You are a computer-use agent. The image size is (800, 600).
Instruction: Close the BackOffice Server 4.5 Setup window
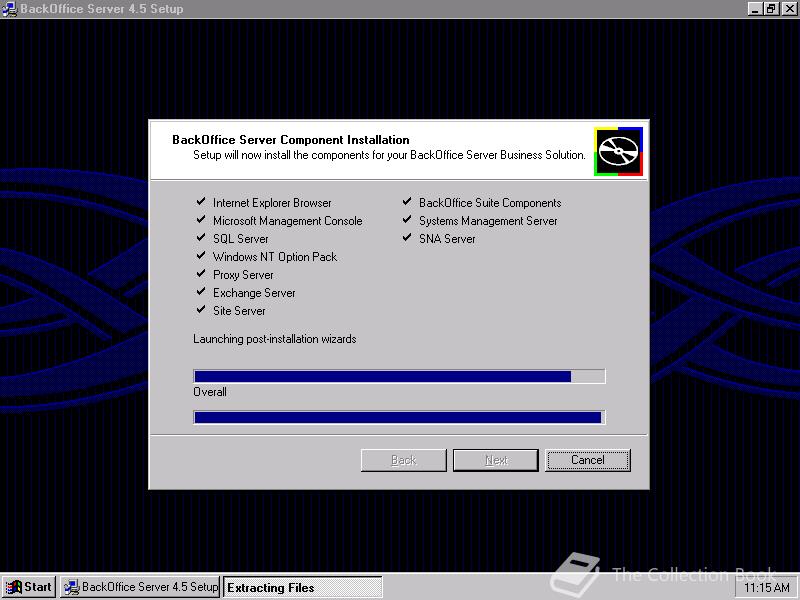(789, 9)
